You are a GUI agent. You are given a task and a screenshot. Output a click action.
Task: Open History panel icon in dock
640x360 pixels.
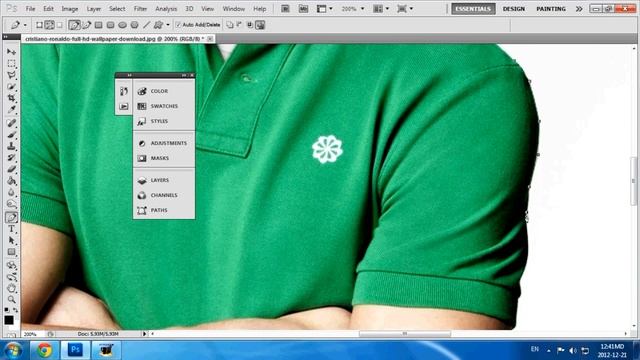pyautogui.click(x=124, y=91)
